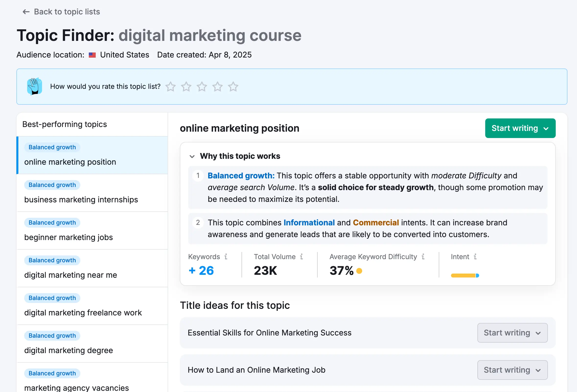Rate topic list one star
This screenshot has width=577, height=392.
[x=170, y=87]
